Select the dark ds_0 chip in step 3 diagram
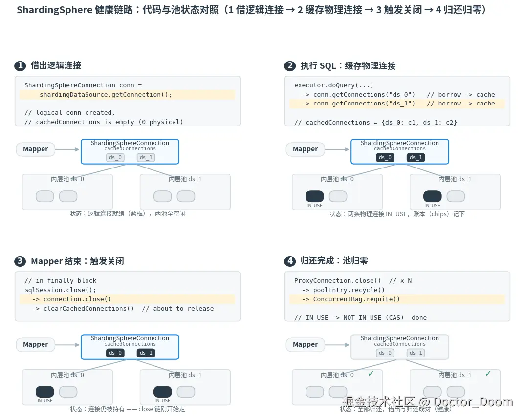Viewport: 525px width, 420px height. coord(115,353)
